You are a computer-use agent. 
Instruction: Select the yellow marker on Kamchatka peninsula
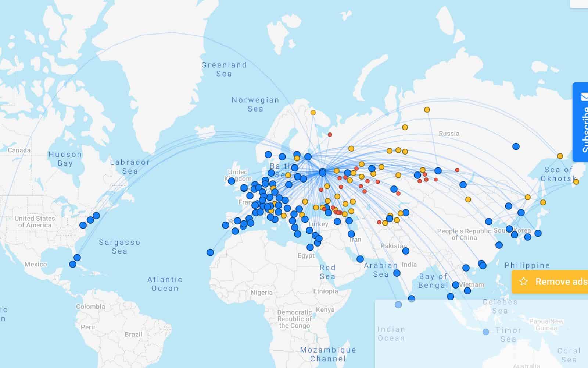pyautogui.click(x=576, y=182)
